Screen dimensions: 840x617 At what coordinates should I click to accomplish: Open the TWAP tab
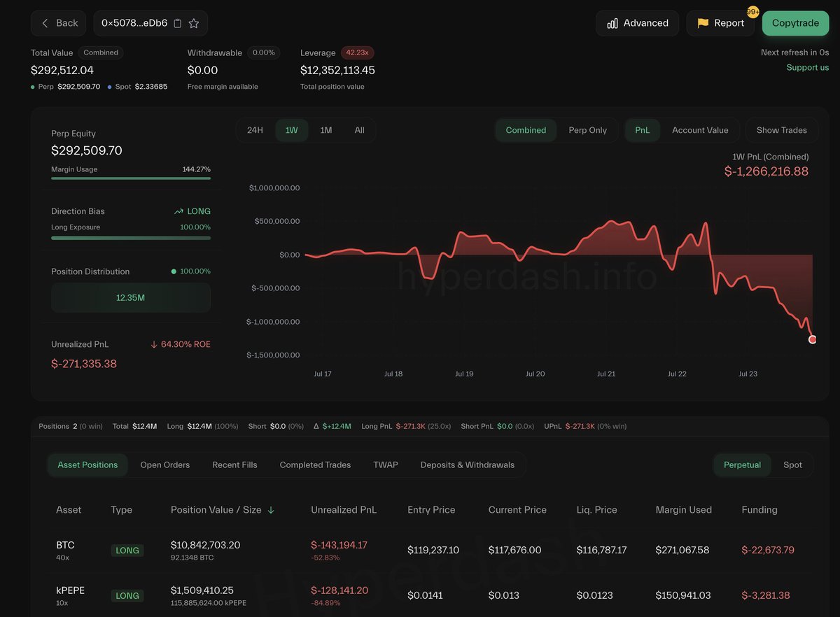pyautogui.click(x=386, y=465)
